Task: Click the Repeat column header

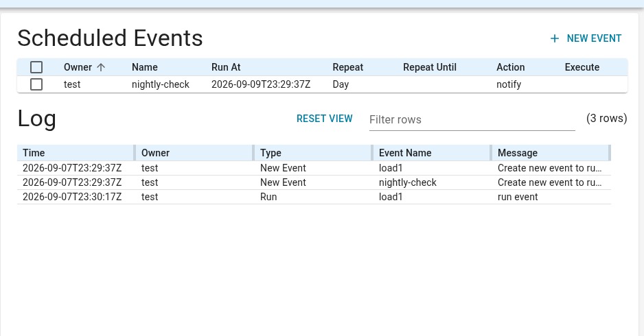Action: coord(348,67)
